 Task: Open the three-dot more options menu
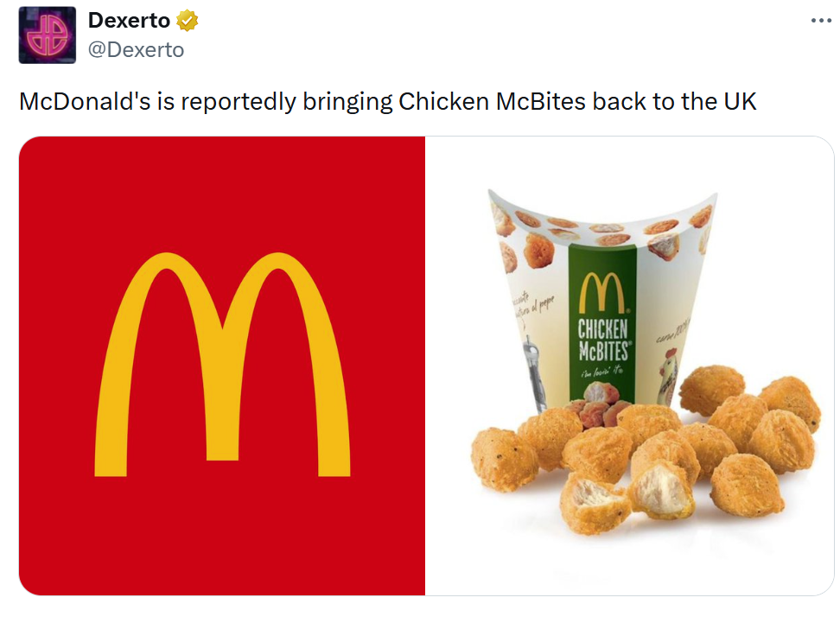coord(821,21)
